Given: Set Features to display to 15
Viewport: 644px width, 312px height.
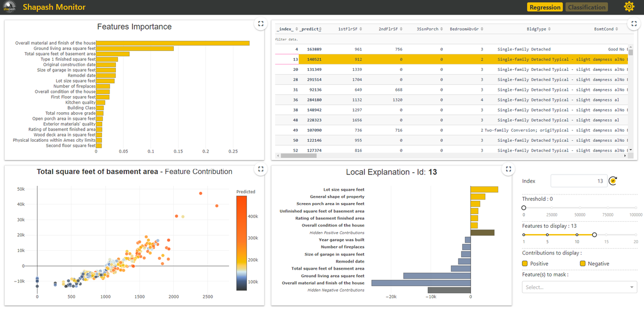Looking at the screenshot, I should pyautogui.click(x=606, y=234).
